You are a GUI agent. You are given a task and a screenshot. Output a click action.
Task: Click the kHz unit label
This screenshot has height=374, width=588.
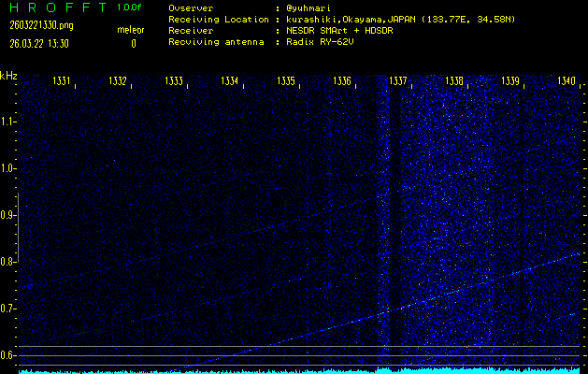(8, 76)
